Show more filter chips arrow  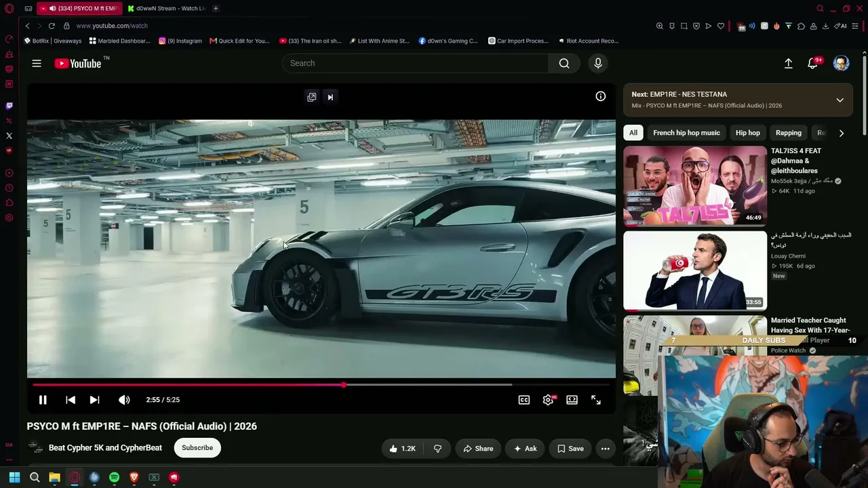842,133
